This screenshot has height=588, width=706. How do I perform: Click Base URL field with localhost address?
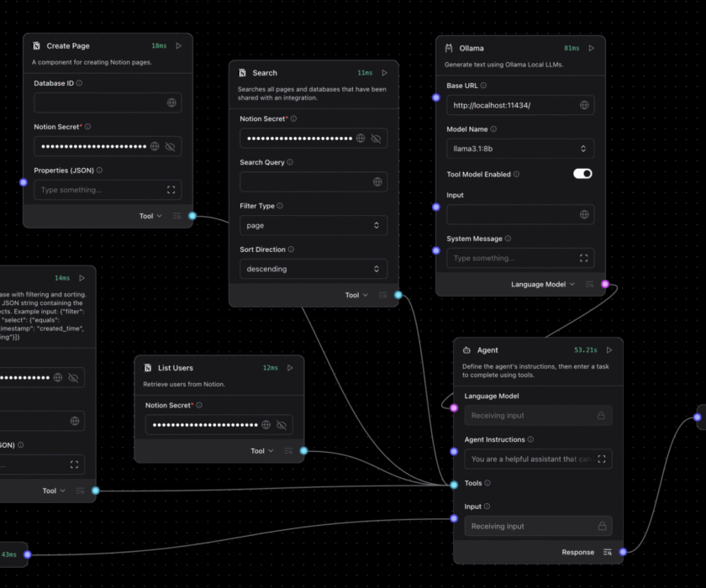point(520,105)
